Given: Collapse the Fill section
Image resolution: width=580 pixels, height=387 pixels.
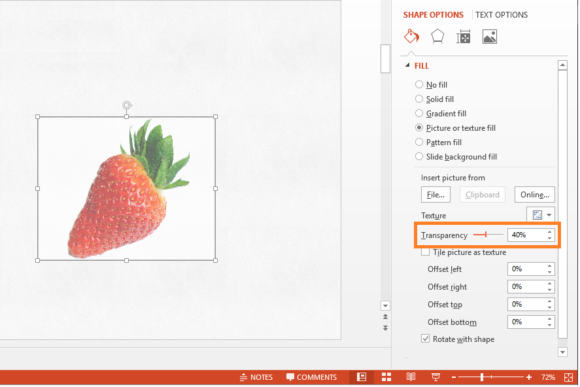Looking at the screenshot, I should 407,65.
